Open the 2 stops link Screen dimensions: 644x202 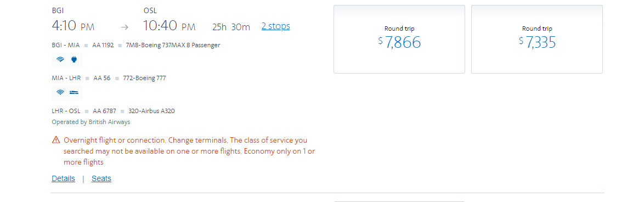(275, 26)
